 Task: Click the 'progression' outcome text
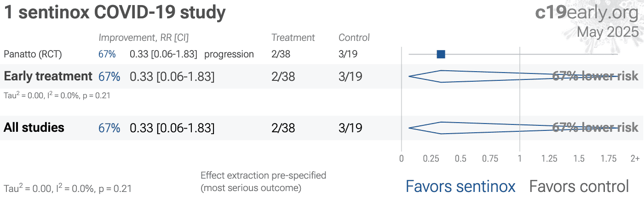(229, 54)
